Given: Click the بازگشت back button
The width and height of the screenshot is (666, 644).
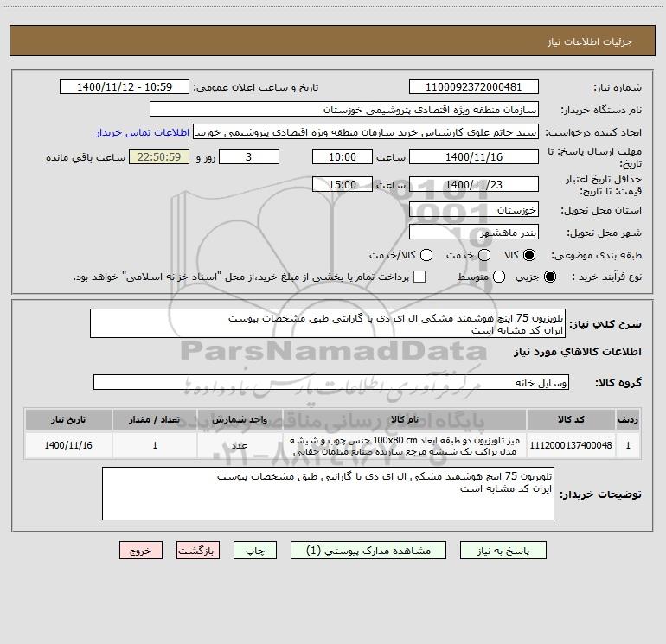Looking at the screenshot, I should [198, 550].
